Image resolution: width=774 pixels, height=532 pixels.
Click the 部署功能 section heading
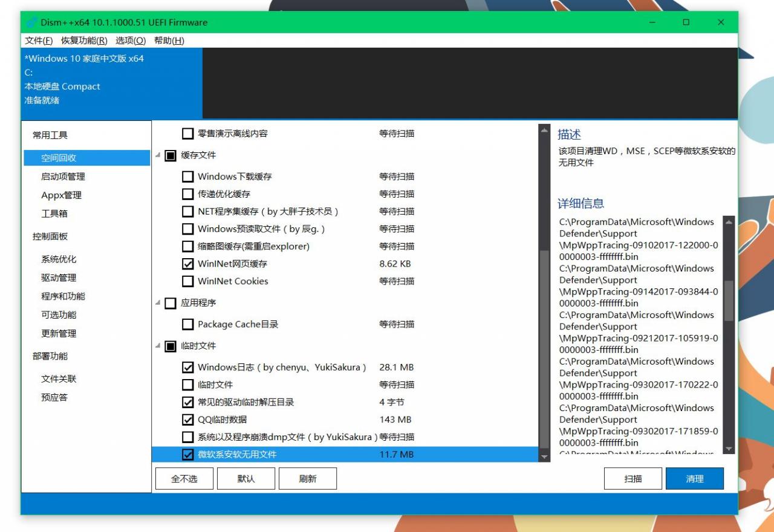point(50,356)
